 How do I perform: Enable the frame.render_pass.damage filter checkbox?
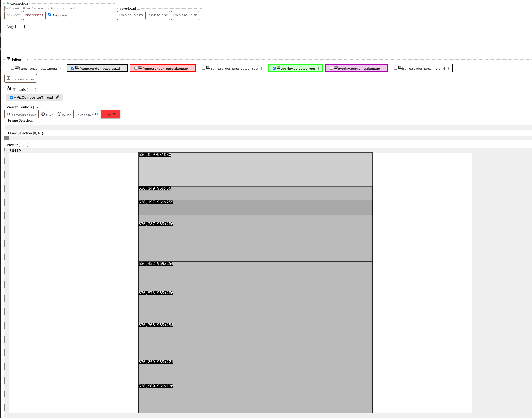pyautogui.click(x=136, y=68)
